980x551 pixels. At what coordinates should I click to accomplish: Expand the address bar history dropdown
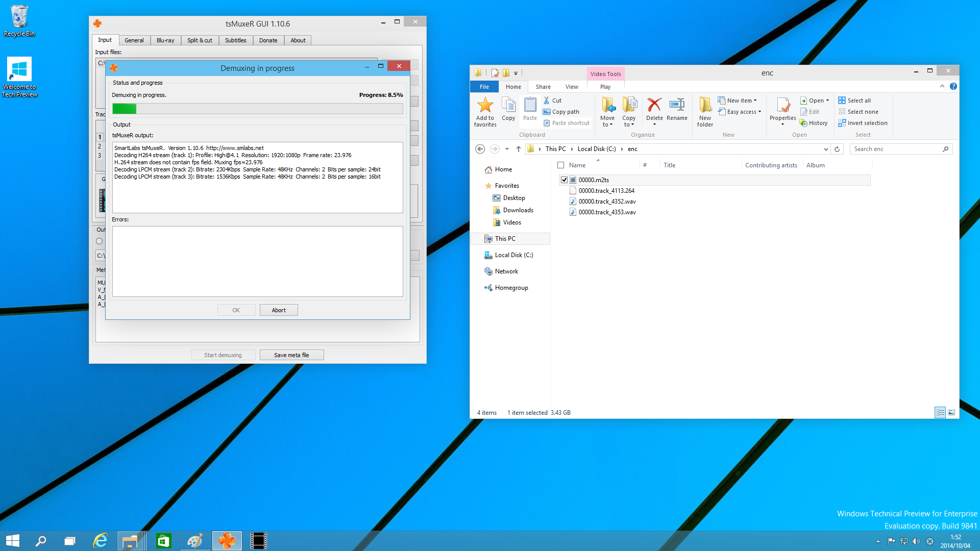point(825,149)
